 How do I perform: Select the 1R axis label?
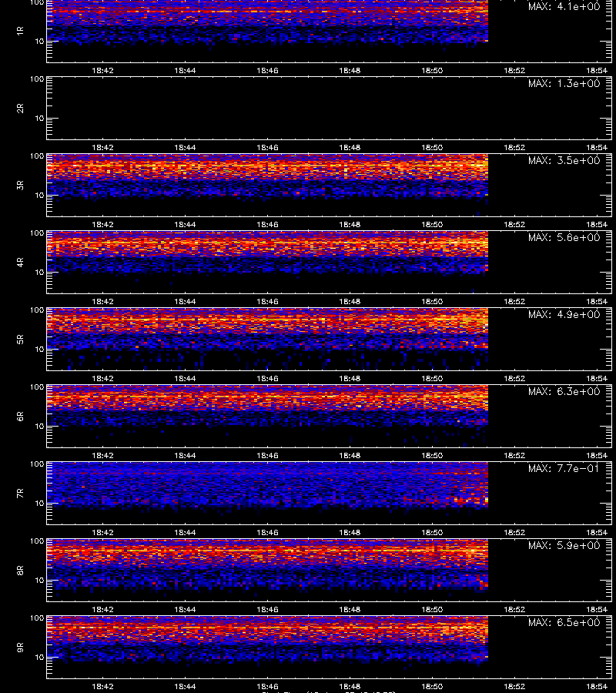[20, 31]
